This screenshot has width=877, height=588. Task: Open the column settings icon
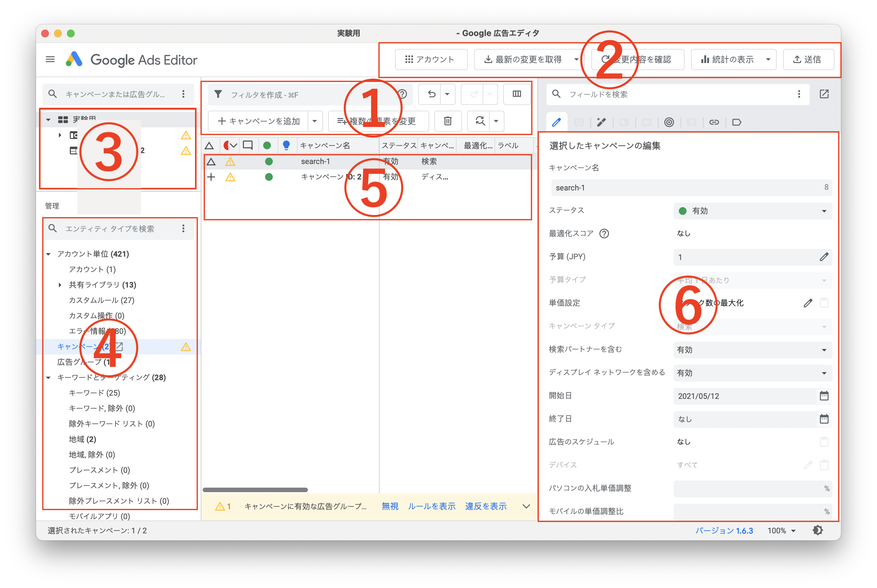[x=517, y=94]
